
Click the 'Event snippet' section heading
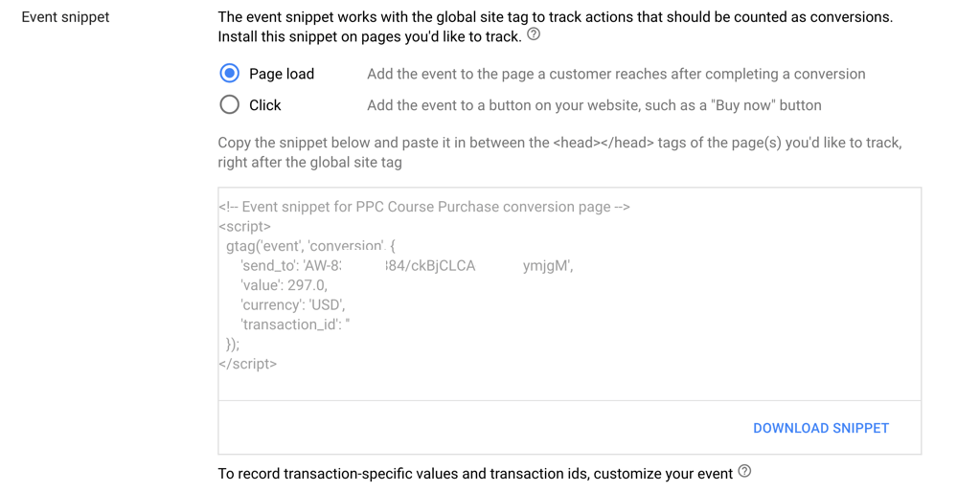coord(66,17)
